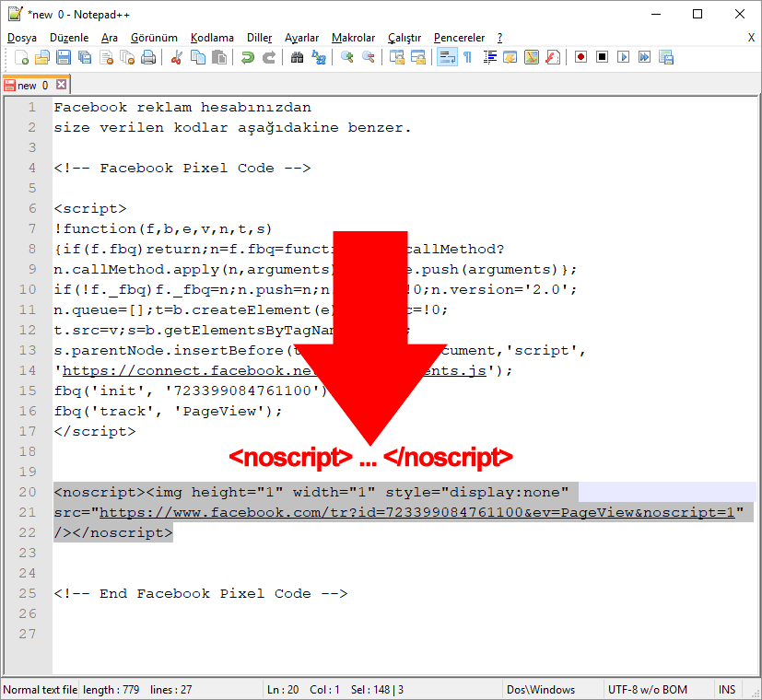
Task: Expand the Ayarlar menu
Action: click(301, 38)
